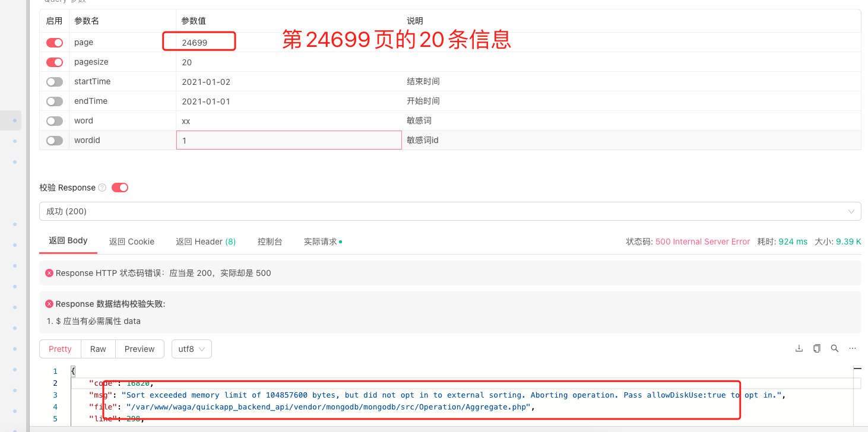Click the download response icon
The width and height of the screenshot is (868, 432).
click(799, 348)
